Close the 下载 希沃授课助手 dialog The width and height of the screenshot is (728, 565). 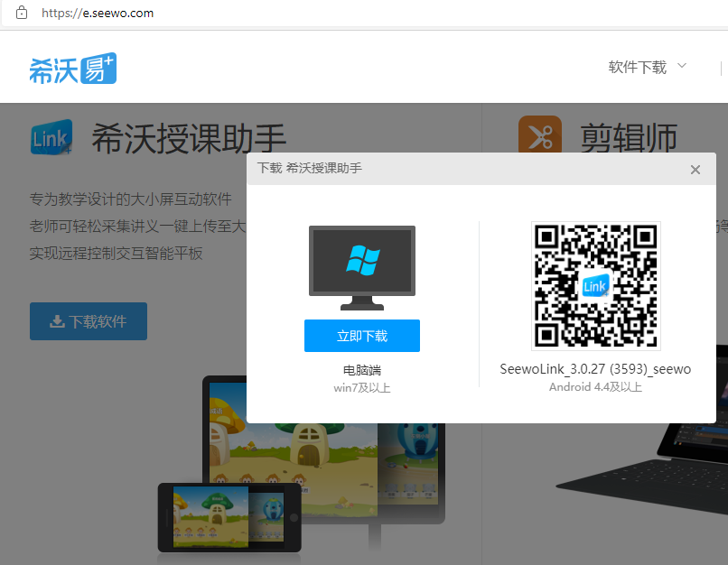coord(695,170)
